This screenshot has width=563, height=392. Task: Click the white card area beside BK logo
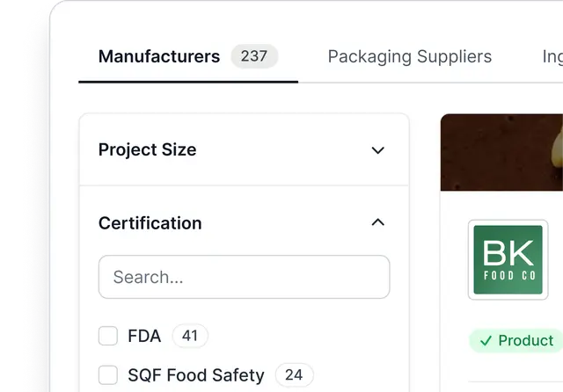[554, 264]
